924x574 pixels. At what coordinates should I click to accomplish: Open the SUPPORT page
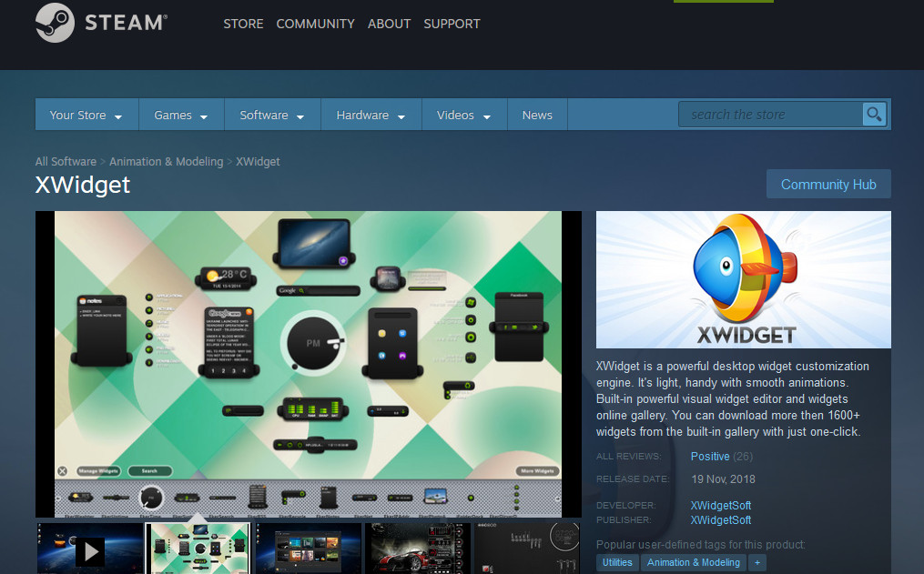[452, 25]
